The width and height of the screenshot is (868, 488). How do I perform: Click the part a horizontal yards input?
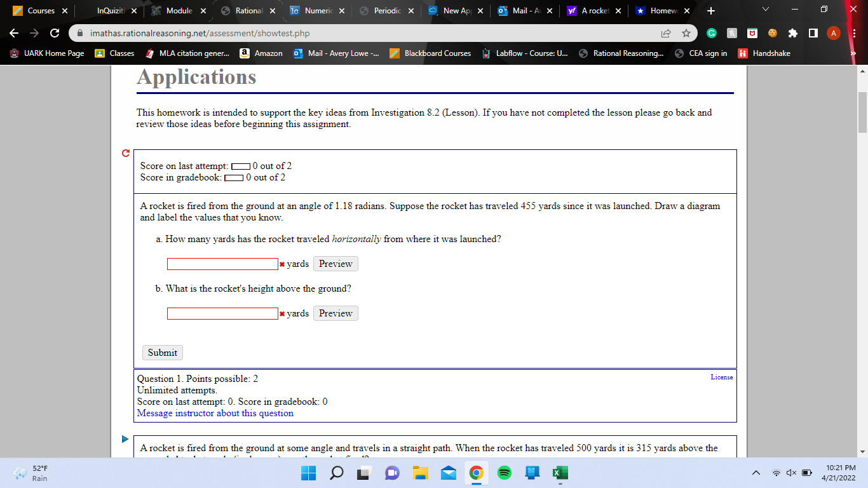pyautogui.click(x=222, y=264)
